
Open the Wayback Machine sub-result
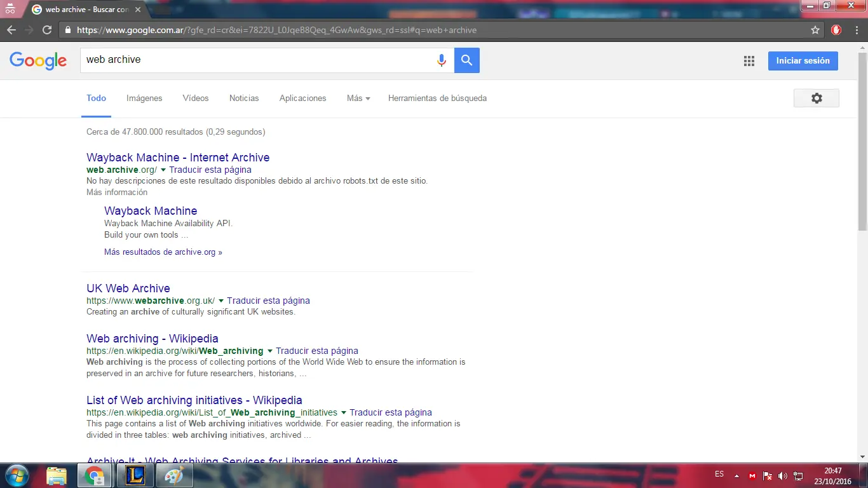pos(151,211)
